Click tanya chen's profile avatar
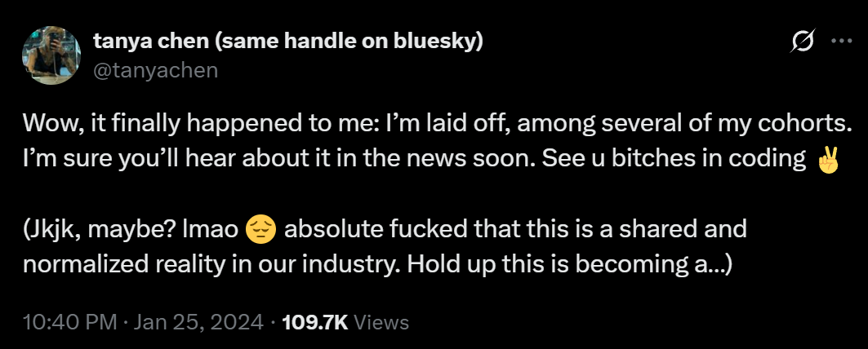The image size is (868, 349). point(51,54)
